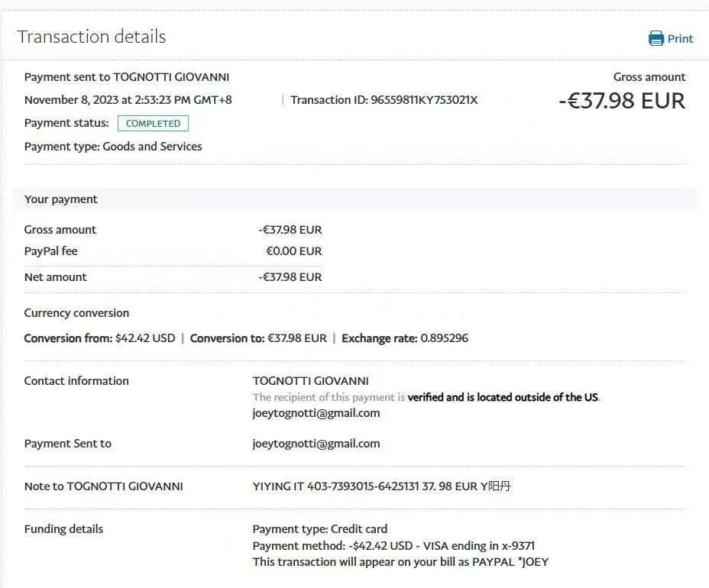Click the email in Payment Sent to row
The image size is (709, 588).
316,444
